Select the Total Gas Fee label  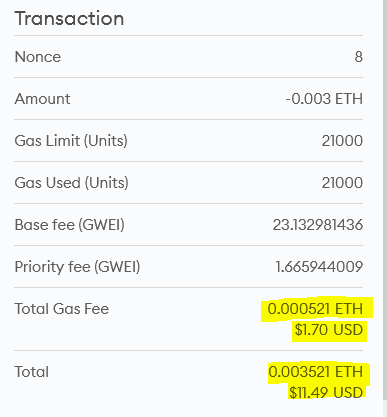tap(62, 309)
